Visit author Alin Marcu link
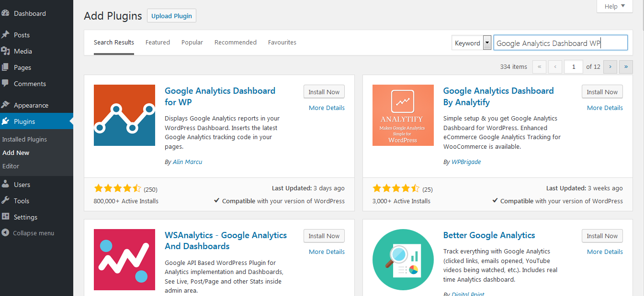 coord(187,162)
